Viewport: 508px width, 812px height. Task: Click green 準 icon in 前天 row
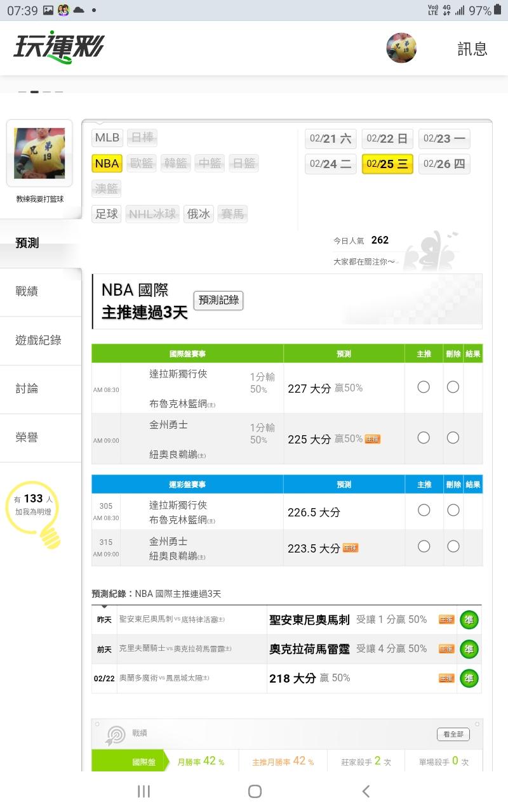pyautogui.click(x=469, y=650)
